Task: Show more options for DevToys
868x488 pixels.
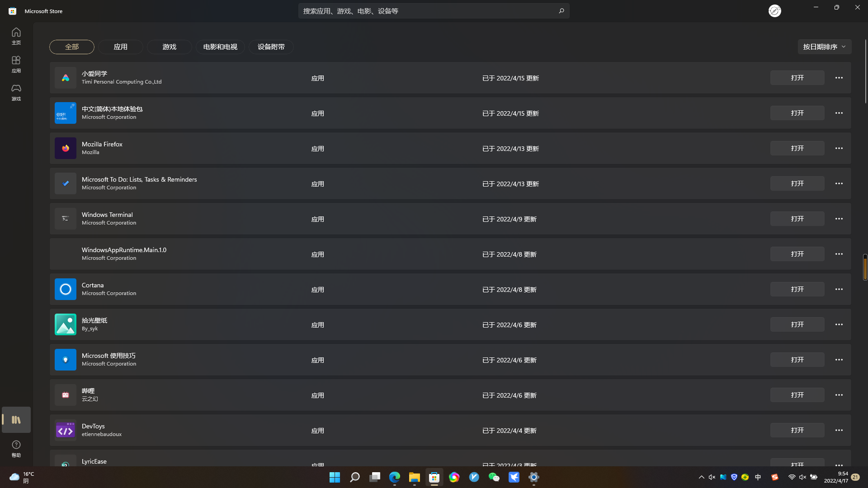Action: click(x=839, y=430)
